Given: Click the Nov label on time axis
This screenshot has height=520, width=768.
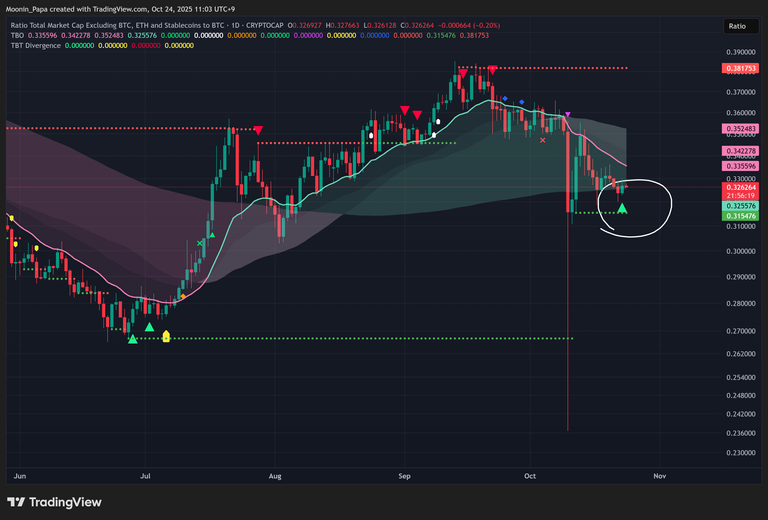Looking at the screenshot, I should pos(657,477).
